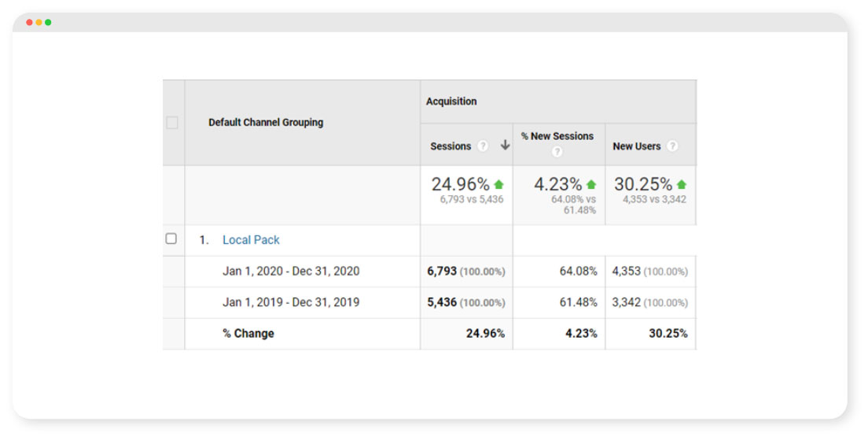Image resolution: width=868 pixels, height=440 pixels.
Task: Click the green up arrow beside 4.23%
Action: pos(591,184)
